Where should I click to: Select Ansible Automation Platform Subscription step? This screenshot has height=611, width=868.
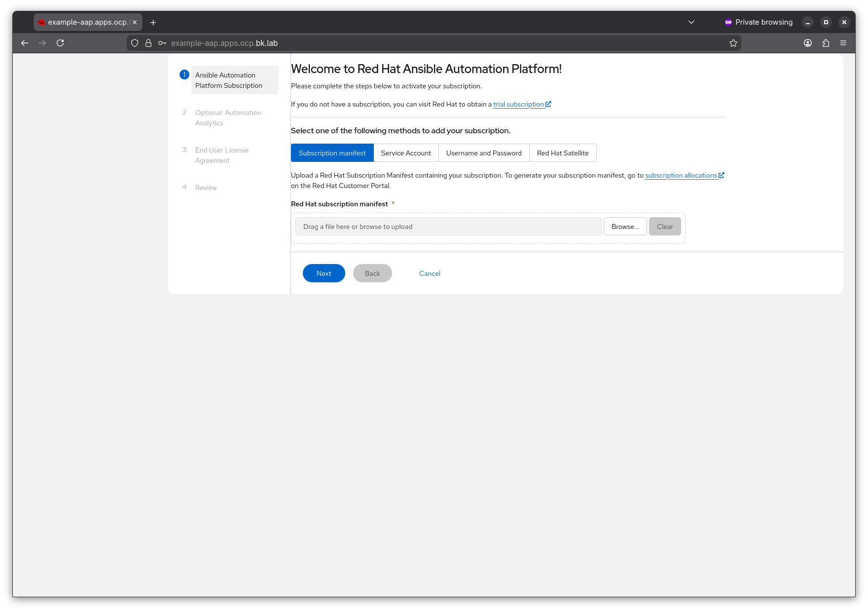point(229,80)
